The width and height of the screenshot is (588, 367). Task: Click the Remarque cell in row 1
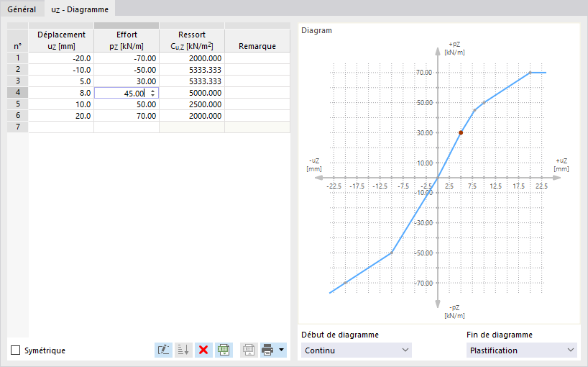(x=257, y=58)
